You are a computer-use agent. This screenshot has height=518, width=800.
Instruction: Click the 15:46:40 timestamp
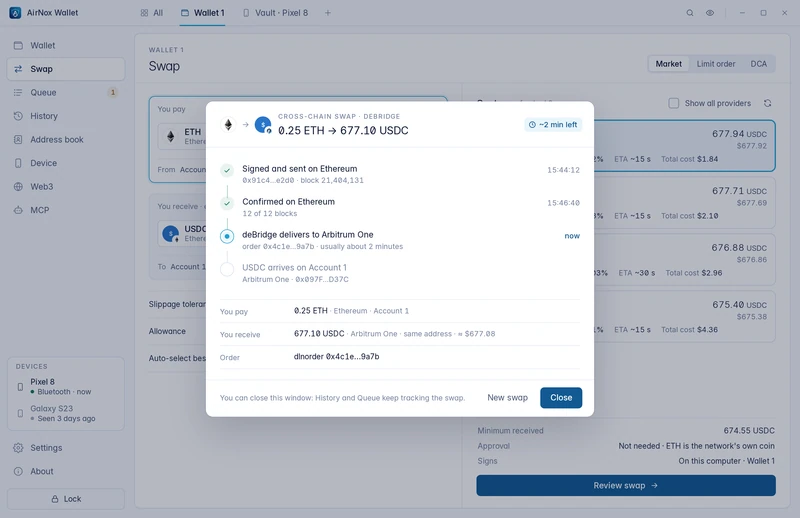click(563, 203)
